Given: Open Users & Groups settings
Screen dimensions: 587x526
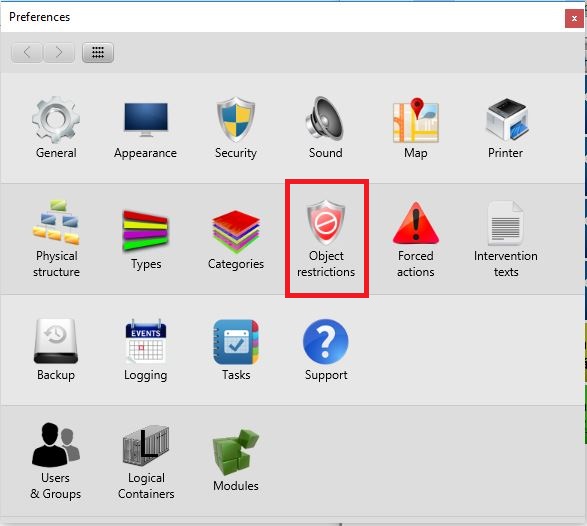Looking at the screenshot, I should click(56, 444).
